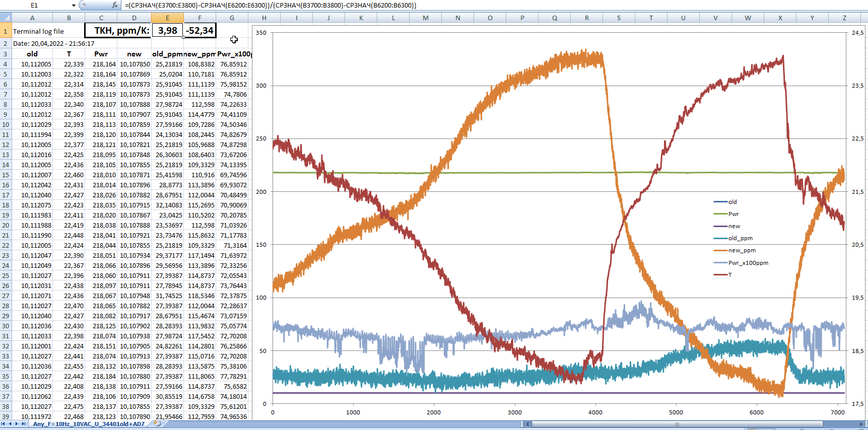
Task: Click the insert function fx icon
Action: pyautogui.click(x=115, y=5)
